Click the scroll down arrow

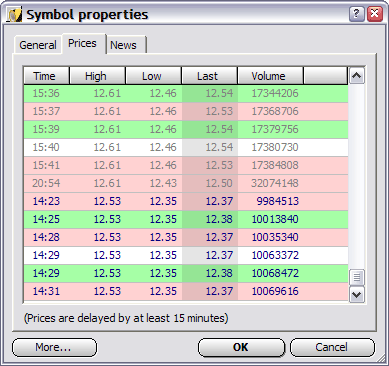[x=357, y=295]
